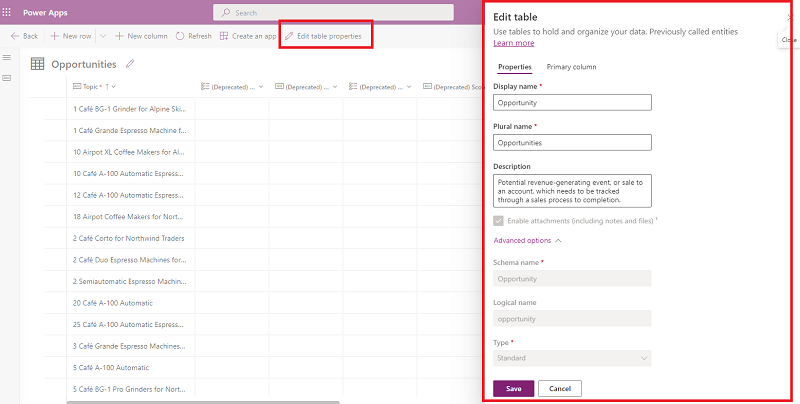
Task: Open first (Deprecated) column dropdown
Action: (x=261, y=87)
